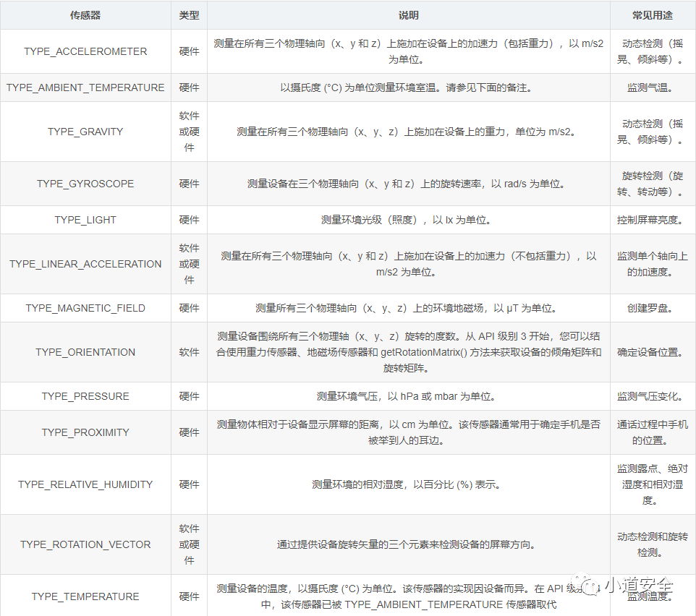Viewport: 696px width, 616px height.
Task: Click the getRotationMatrix() description text
Action: click(x=408, y=352)
